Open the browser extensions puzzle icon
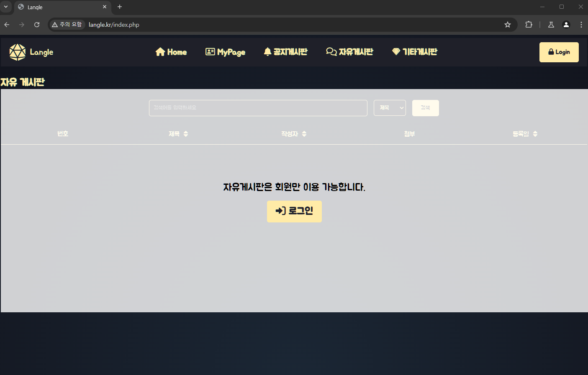Viewport: 588px width, 375px height. 529,25
